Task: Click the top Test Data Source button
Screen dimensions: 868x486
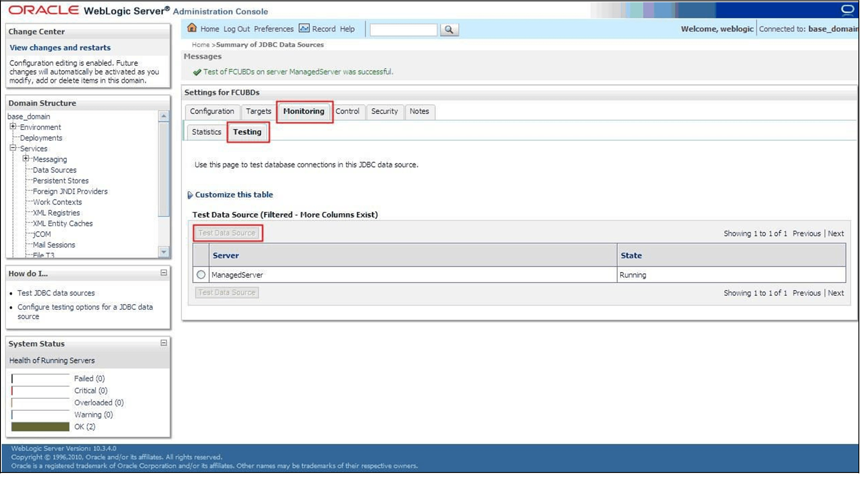Action: click(x=227, y=233)
